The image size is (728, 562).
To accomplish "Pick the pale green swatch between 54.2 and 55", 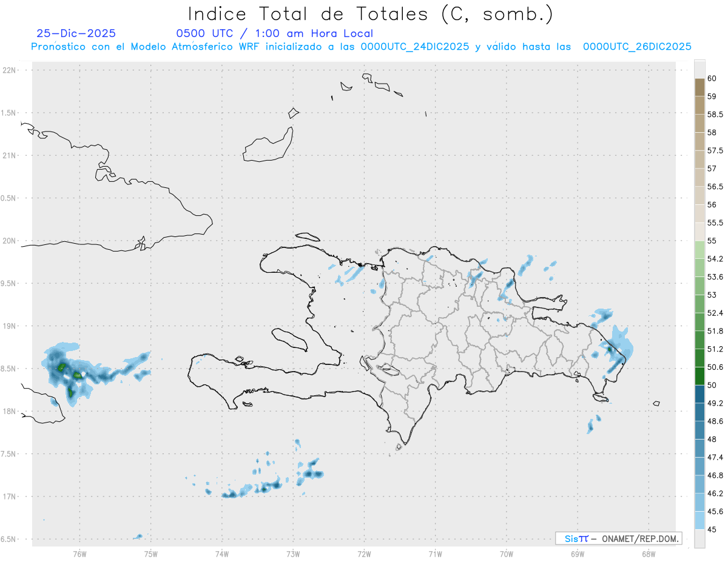I will pos(699,250).
